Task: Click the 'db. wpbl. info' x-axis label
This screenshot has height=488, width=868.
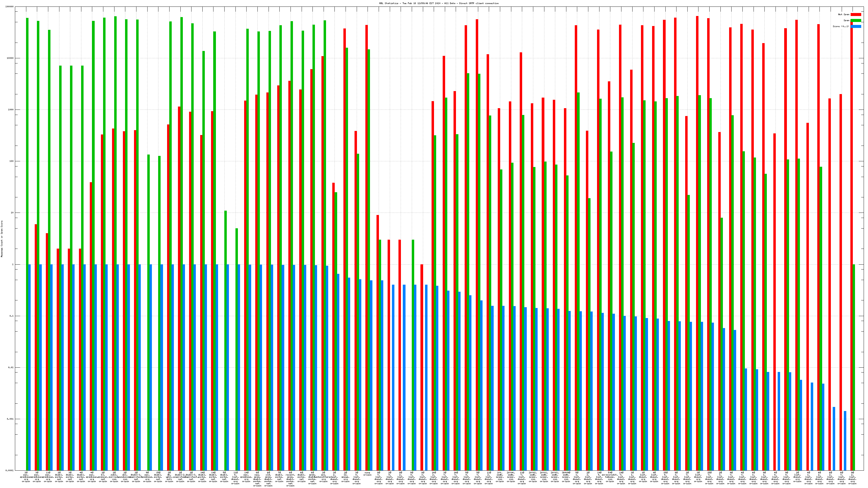Action: tap(169, 477)
